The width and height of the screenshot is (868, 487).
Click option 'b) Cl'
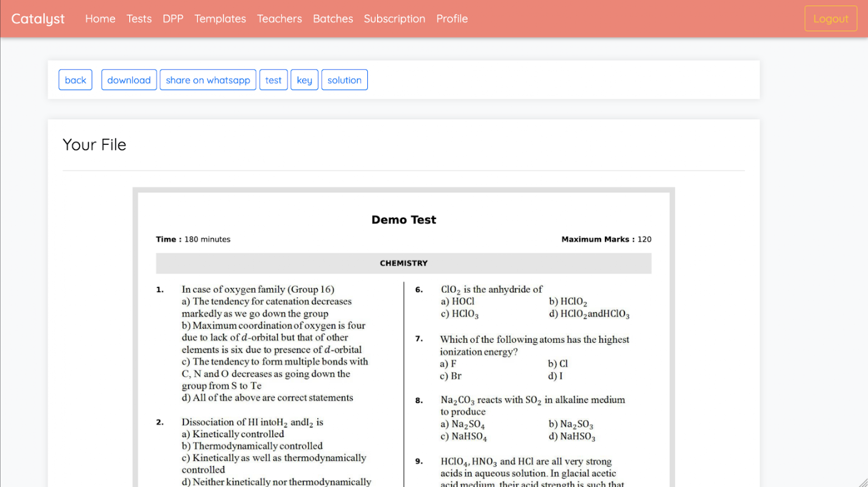(x=558, y=364)
